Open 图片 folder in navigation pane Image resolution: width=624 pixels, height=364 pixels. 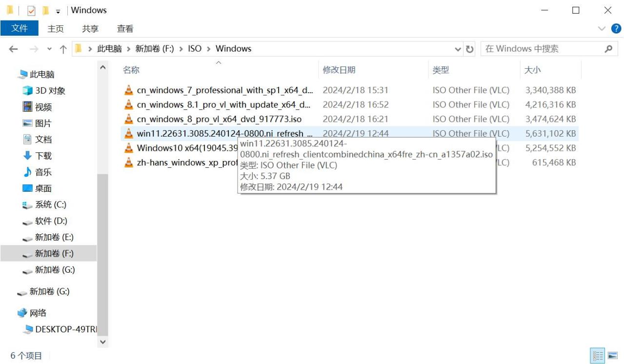tap(43, 123)
